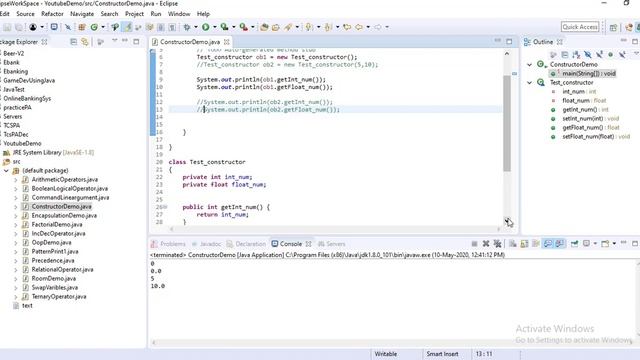Toggle Scroll Lock in Console toolbar

(524, 244)
